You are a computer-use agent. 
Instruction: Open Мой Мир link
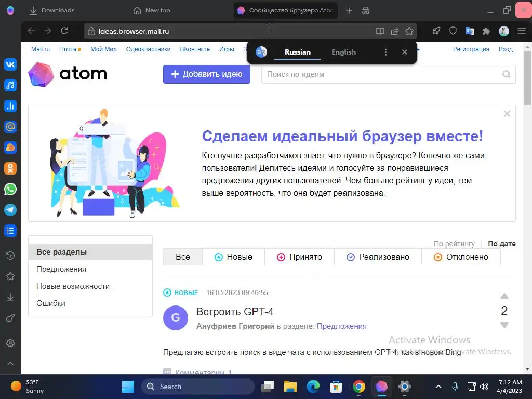103,49
